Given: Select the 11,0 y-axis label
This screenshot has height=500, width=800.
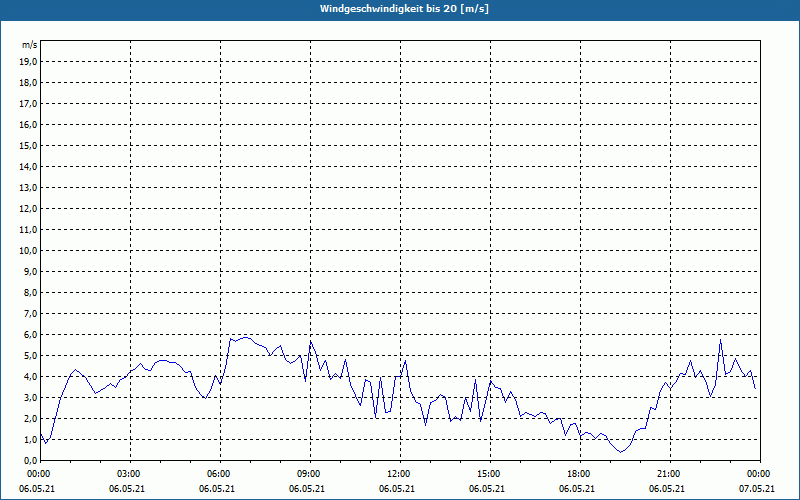Looking at the screenshot, I should point(28,230).
